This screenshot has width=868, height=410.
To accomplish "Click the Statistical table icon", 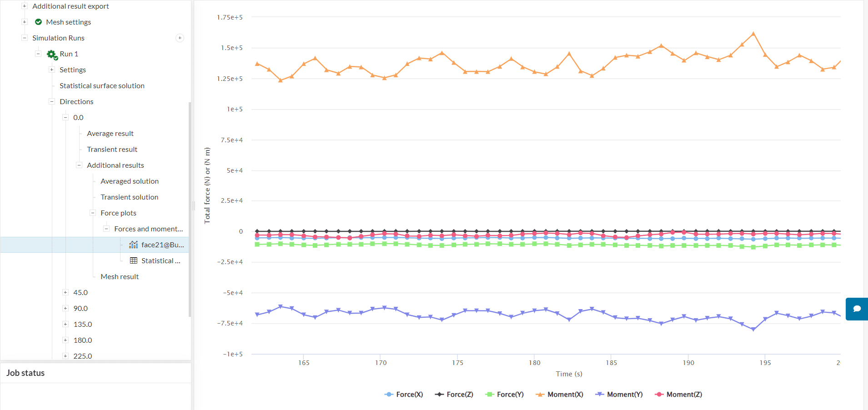I will [x=134, y=261].
